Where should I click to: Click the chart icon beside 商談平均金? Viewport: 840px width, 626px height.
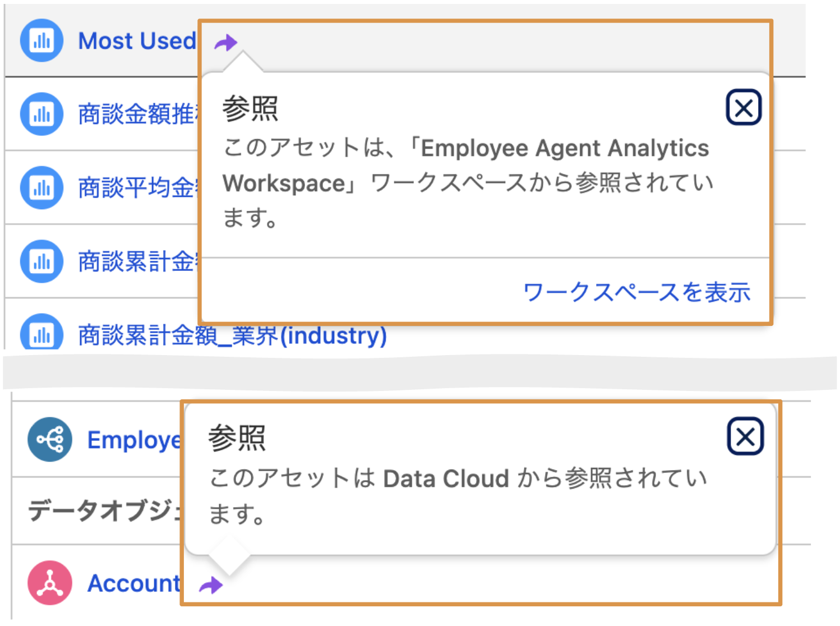click(x=41, y=187)
